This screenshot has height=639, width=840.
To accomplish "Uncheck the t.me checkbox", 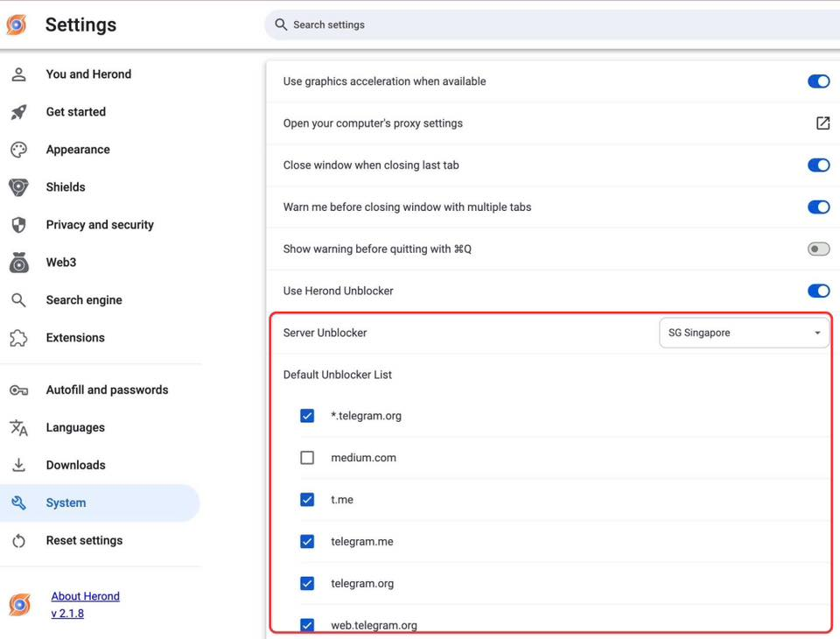I will (x=307, y=500).
